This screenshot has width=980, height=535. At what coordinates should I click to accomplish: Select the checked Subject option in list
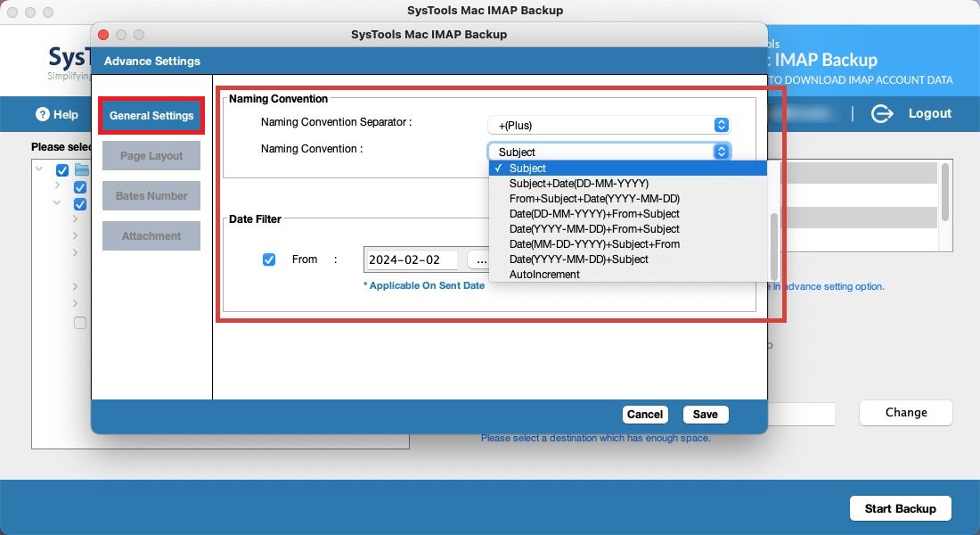[627, 169]
